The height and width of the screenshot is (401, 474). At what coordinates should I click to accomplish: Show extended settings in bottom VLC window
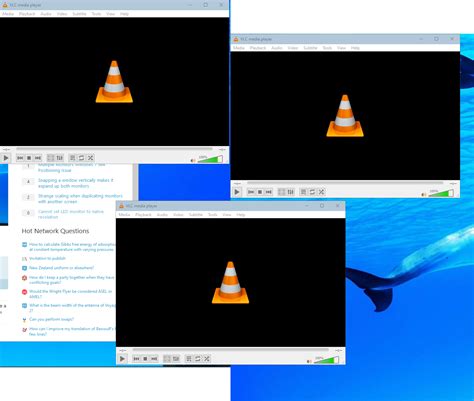point(176,359)
